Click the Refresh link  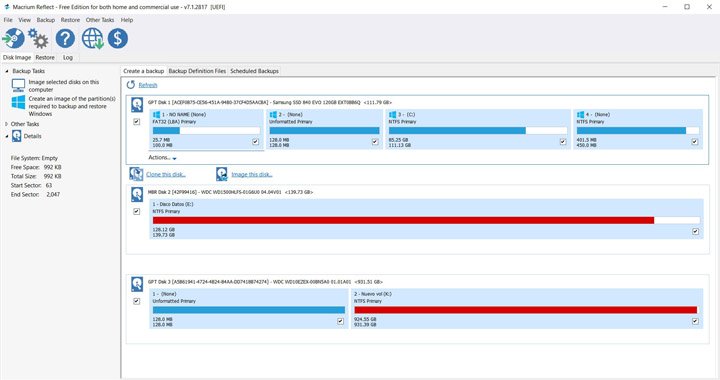148,85
